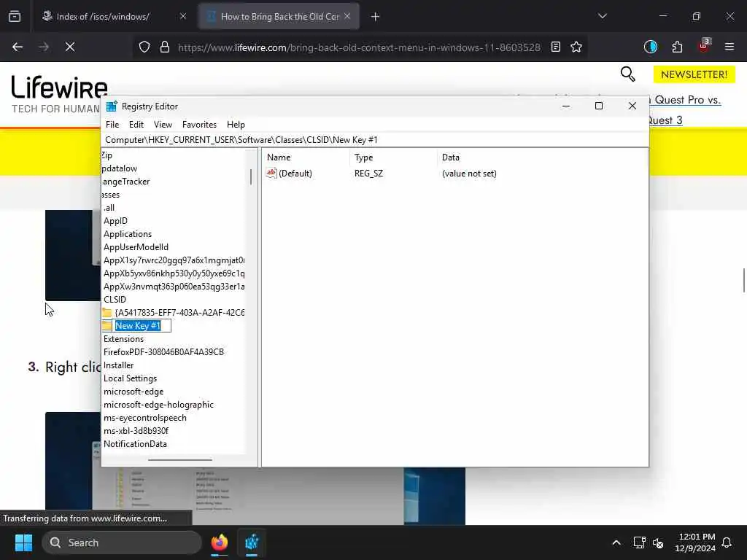Select the How to Bring Back tab

point(279,17)
